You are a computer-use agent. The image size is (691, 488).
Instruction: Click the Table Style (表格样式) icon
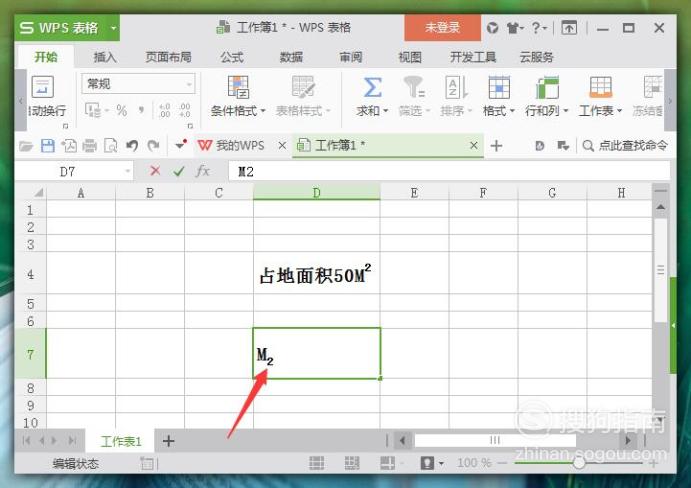303,86
